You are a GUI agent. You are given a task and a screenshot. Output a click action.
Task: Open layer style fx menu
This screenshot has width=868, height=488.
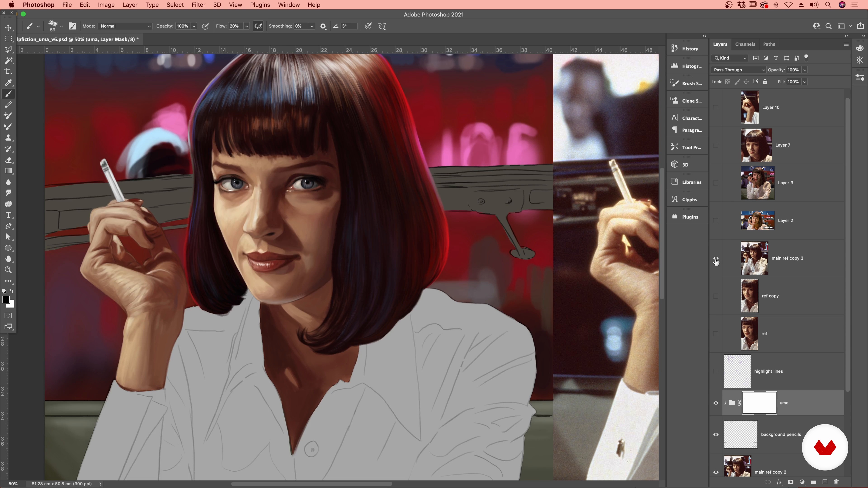tap(779, 482)
